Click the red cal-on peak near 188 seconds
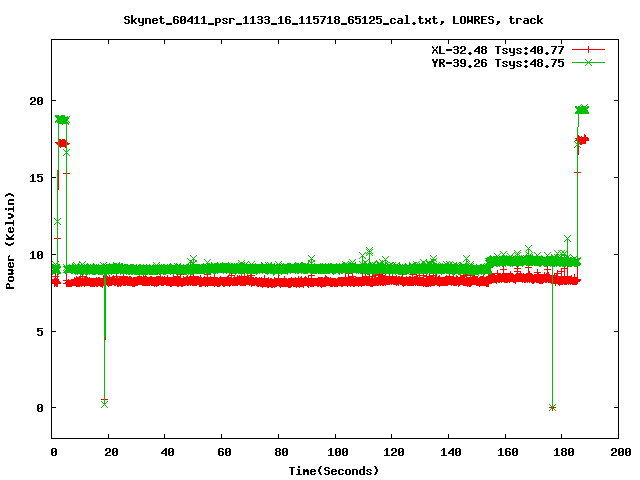 click(582, 140)
